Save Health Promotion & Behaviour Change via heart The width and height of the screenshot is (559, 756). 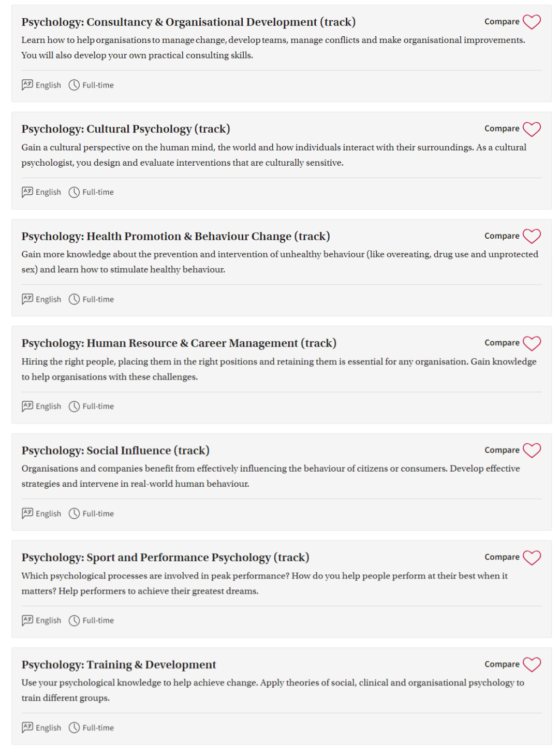tap(532, 236)
